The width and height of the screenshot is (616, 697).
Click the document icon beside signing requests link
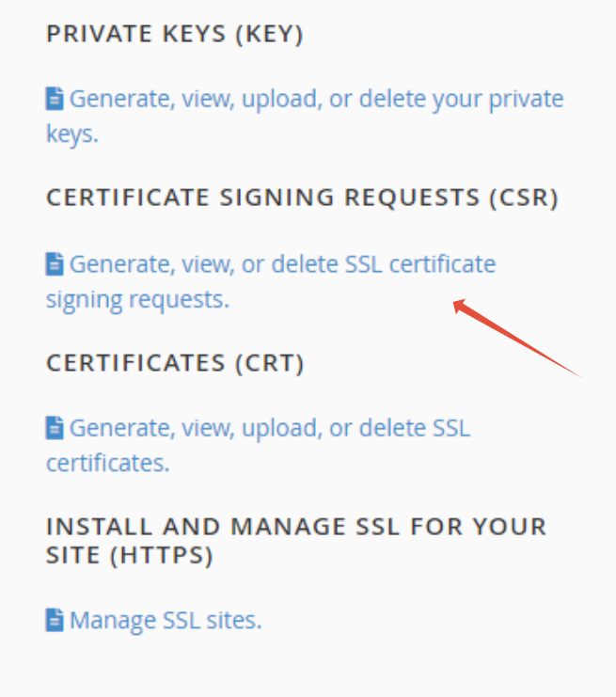(55, 264)
